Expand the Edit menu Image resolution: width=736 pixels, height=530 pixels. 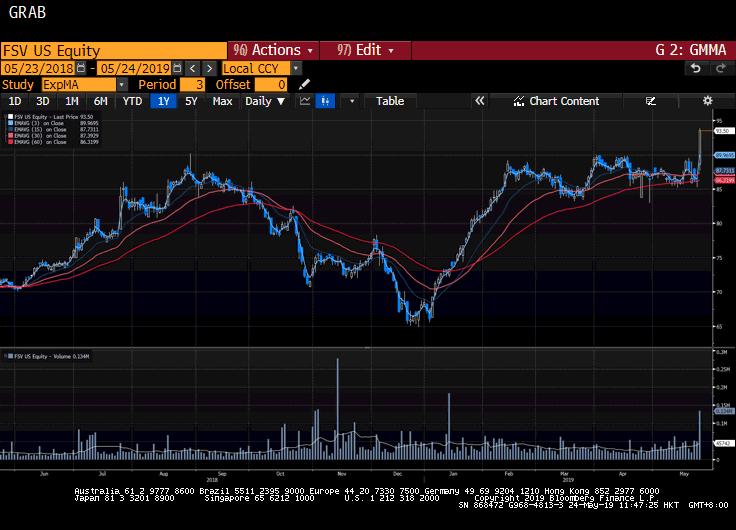pyautogui.click(x=365, y=50)
